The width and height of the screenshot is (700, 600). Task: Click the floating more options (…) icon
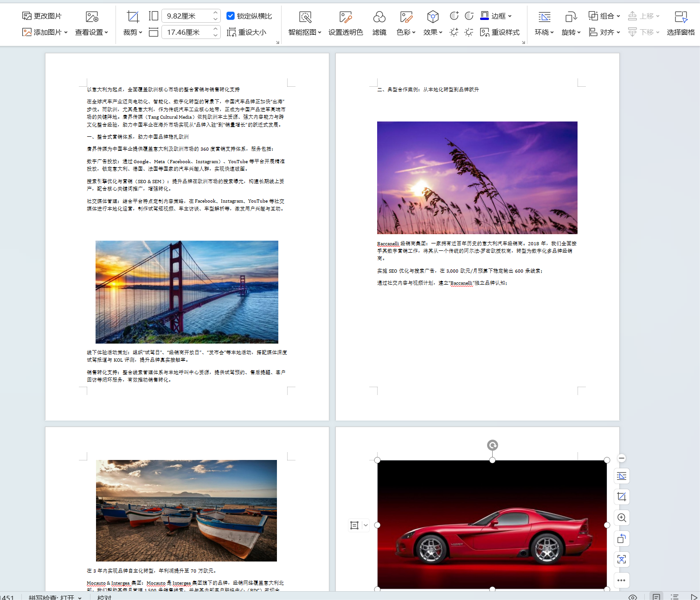(x=622, y=581)
